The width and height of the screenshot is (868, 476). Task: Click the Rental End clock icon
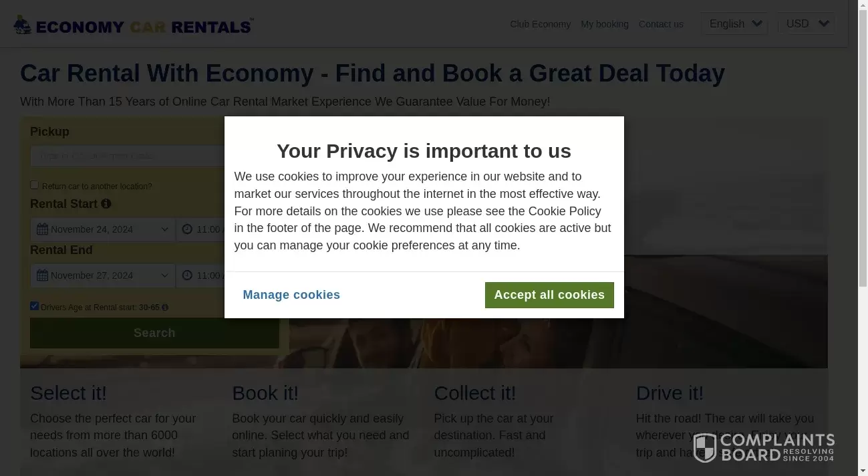(x=187, y=275)
